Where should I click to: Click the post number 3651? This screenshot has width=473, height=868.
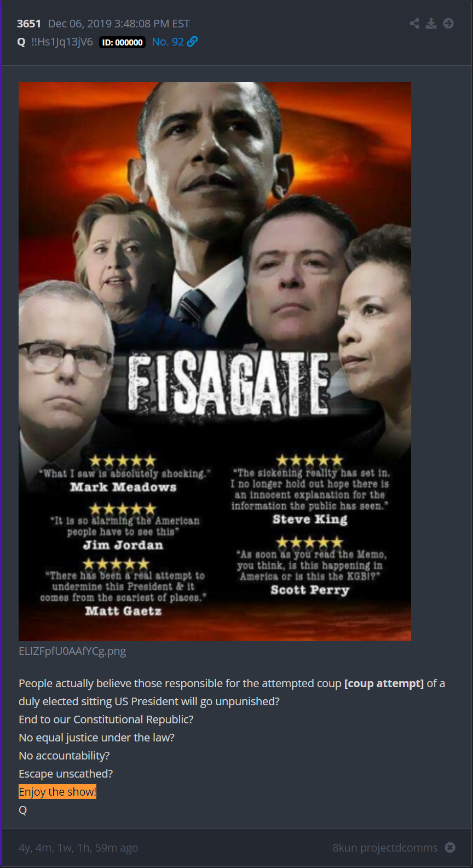29,24
